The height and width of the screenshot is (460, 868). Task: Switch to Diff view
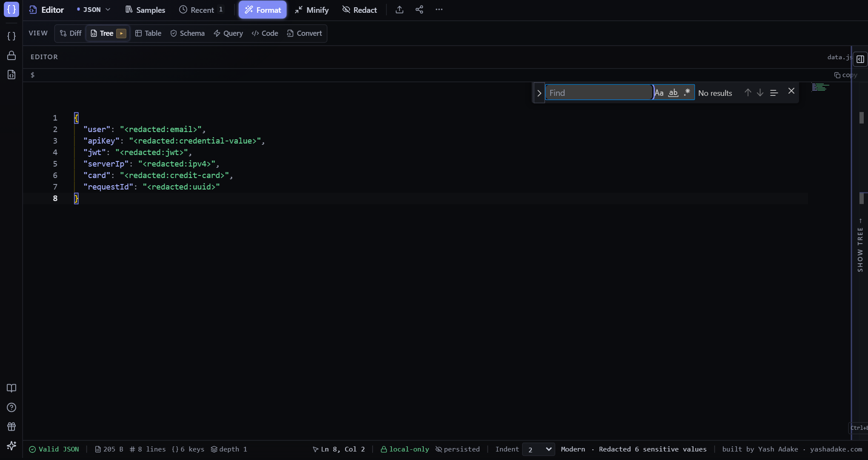[x=71, y=33]
